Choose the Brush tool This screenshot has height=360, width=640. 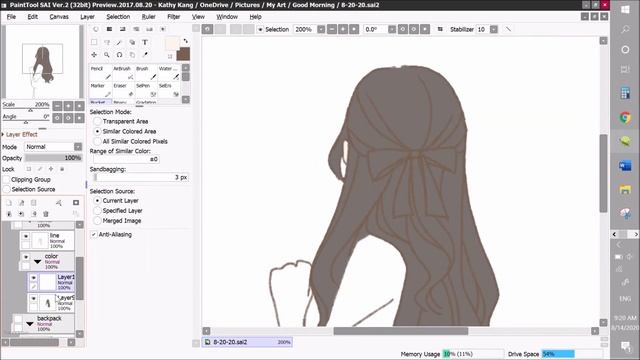[146, 73]
